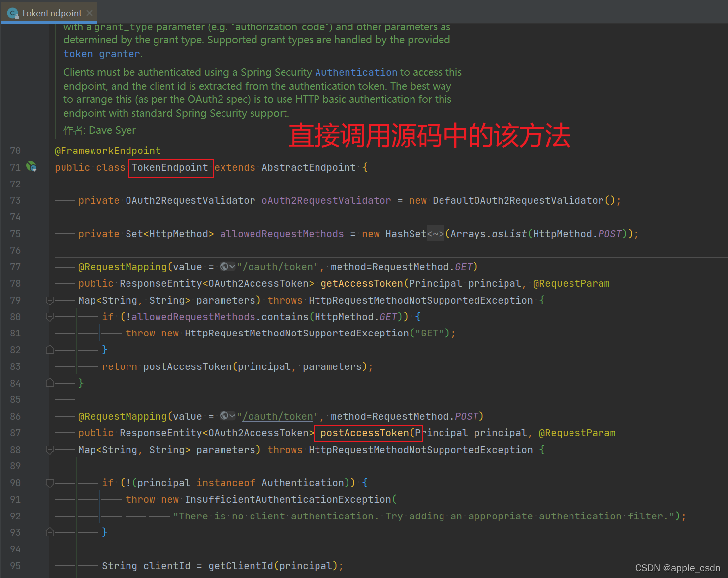Close the TokenEndpoint tab
The height and width of the screenshot is (578, 728).
tap(89, 13)
